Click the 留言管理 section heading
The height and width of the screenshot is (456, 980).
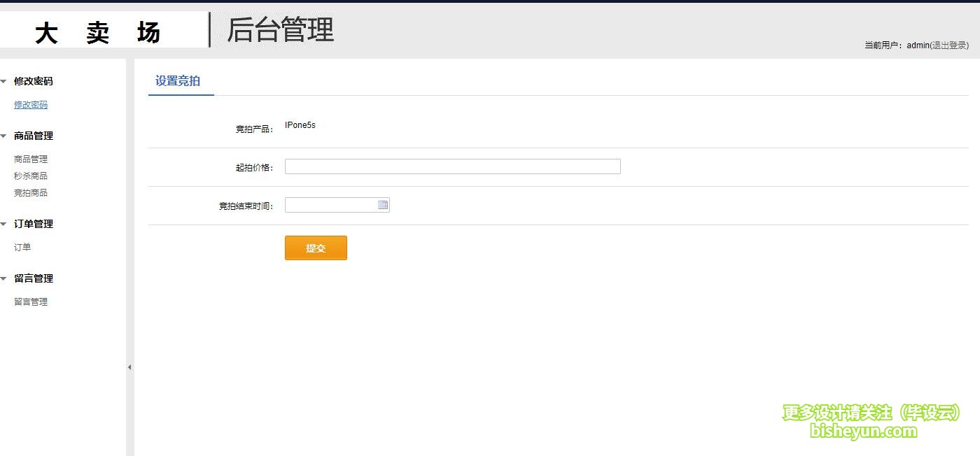click(34, 278)
